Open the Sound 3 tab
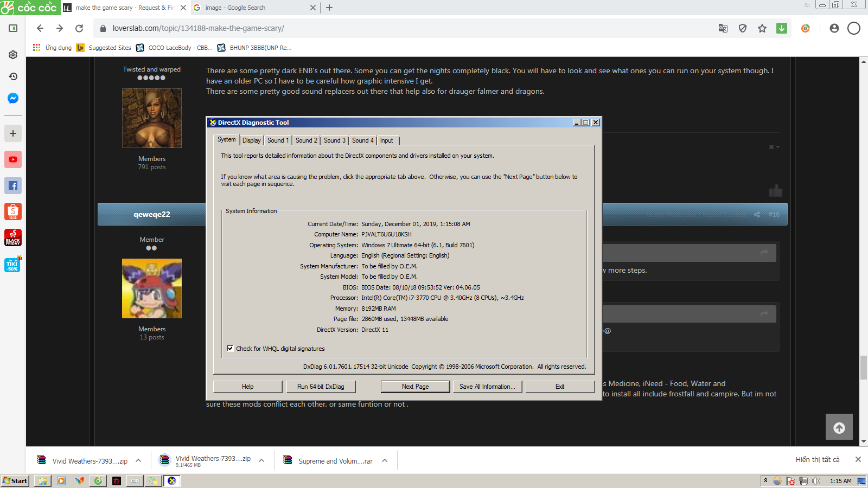This screenshot has height=488, width=868. coord(334,140)
